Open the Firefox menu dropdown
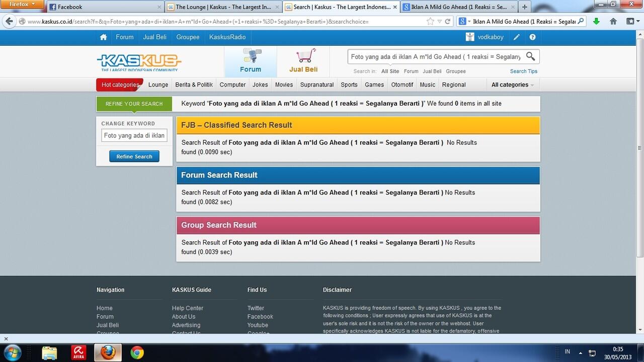 coord(22,5)
